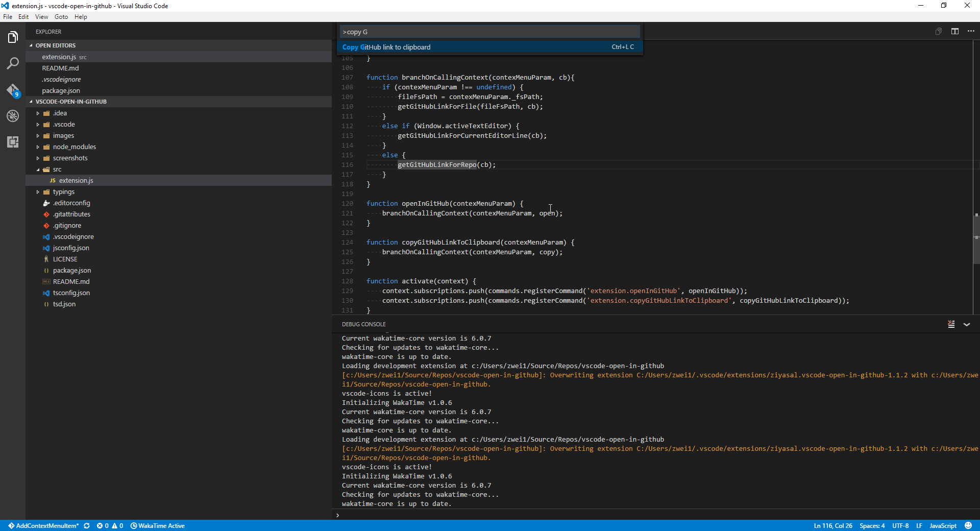Split the editor with the split icon
Screen dimensions: 980x531
pos(954,31)
